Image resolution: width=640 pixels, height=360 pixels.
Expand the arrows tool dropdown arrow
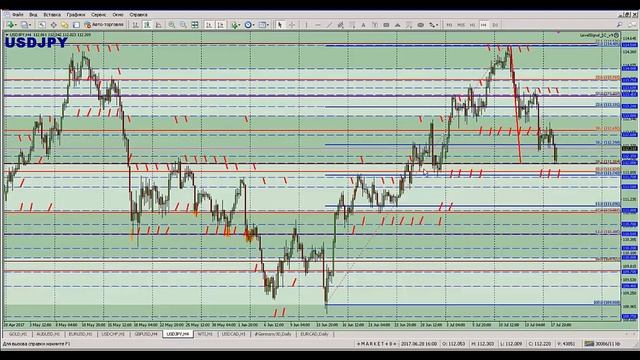pos(437,25)
